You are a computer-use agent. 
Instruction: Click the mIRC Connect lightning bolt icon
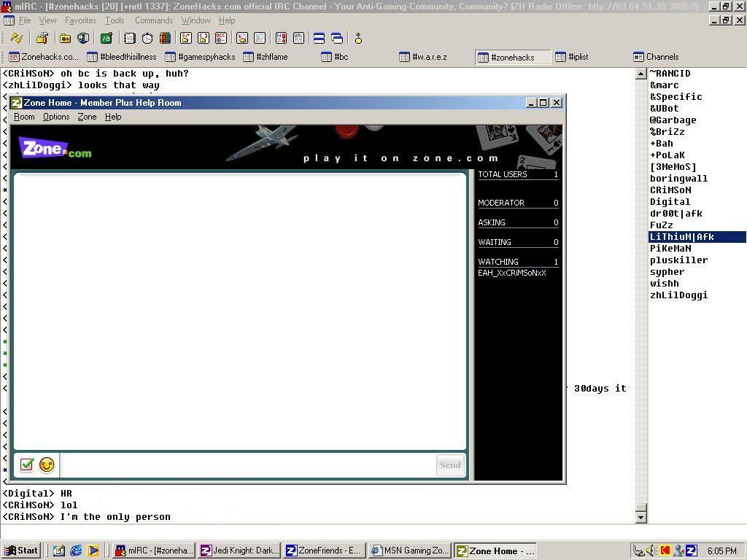17,38
